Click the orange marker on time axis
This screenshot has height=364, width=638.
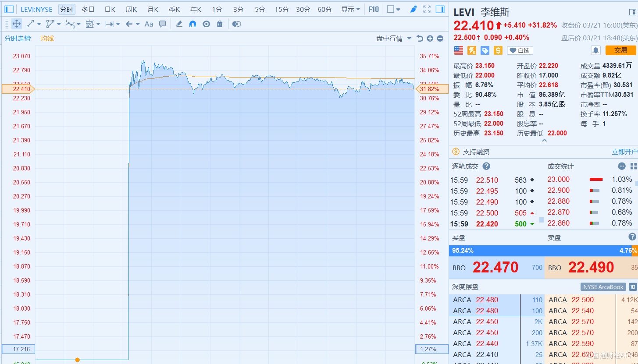coord(78,360)
